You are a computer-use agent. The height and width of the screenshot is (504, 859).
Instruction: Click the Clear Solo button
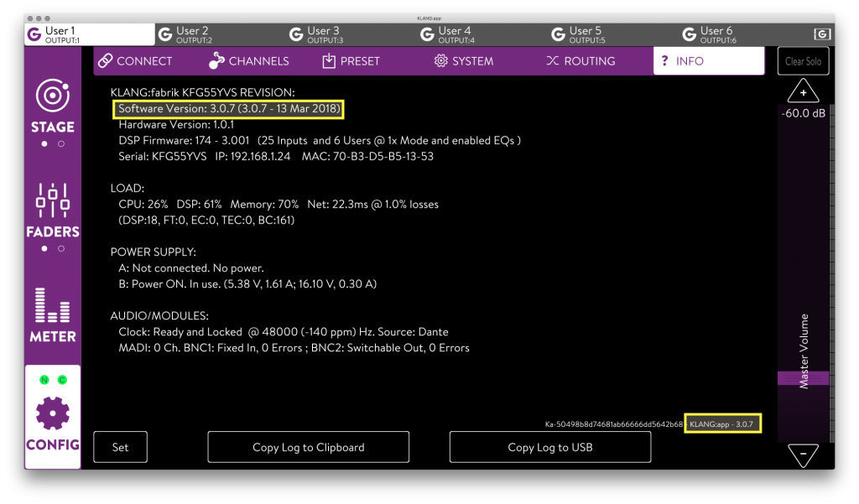point(803,61)
